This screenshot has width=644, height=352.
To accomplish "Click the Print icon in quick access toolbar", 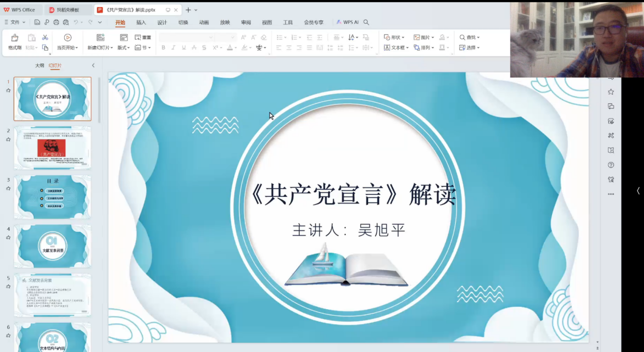I will pos(56,22).
